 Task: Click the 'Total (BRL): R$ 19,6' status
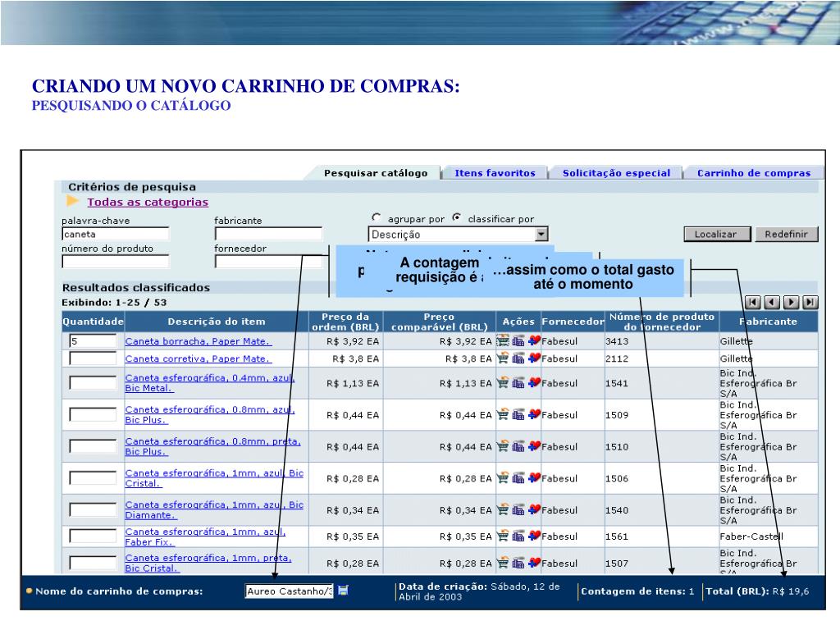tap(757, 591)
